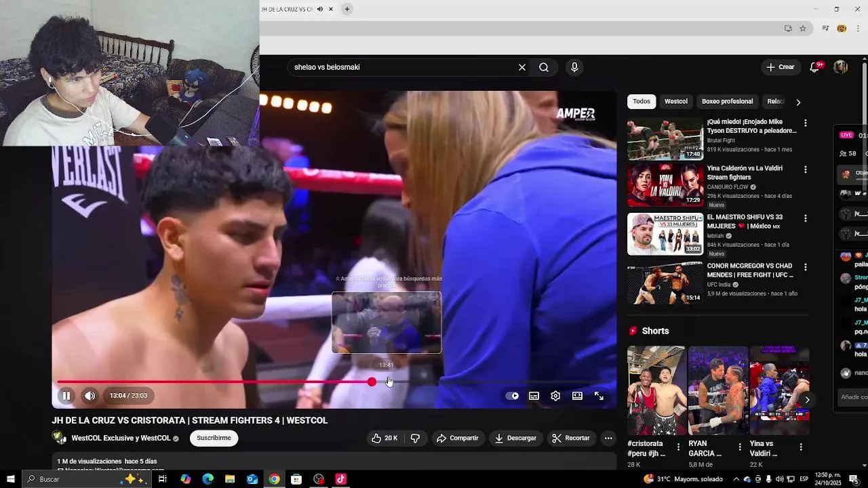
Task: Open the YouTube account avatar menu
Action: (841, 67)
